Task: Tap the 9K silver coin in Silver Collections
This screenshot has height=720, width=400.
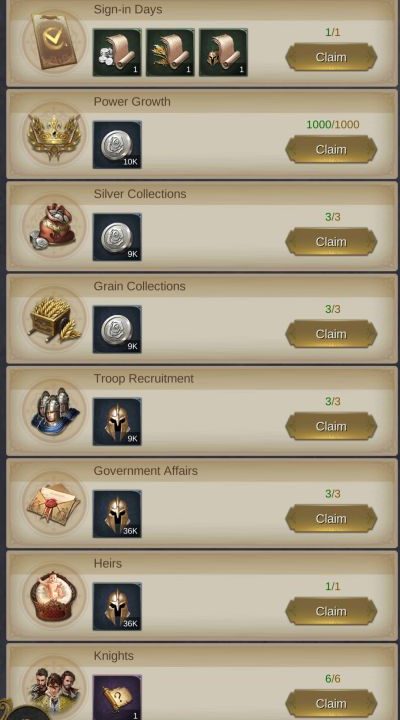Action: [x=117, y=237]
